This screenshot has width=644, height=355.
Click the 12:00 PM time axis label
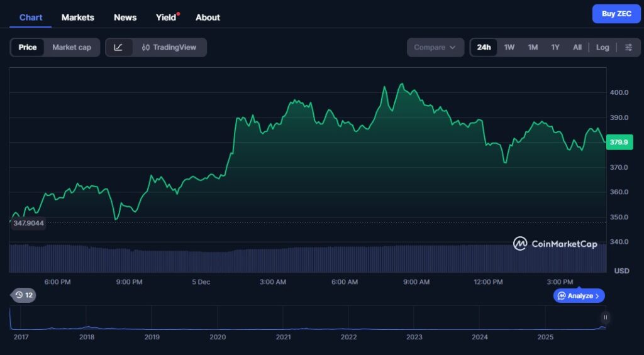click(x=488, y=282)
